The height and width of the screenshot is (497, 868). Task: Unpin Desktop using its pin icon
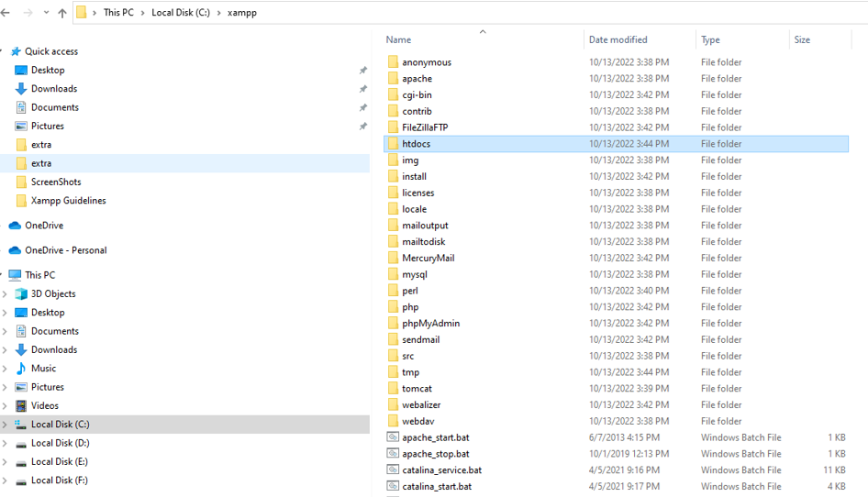pos(363,71)
